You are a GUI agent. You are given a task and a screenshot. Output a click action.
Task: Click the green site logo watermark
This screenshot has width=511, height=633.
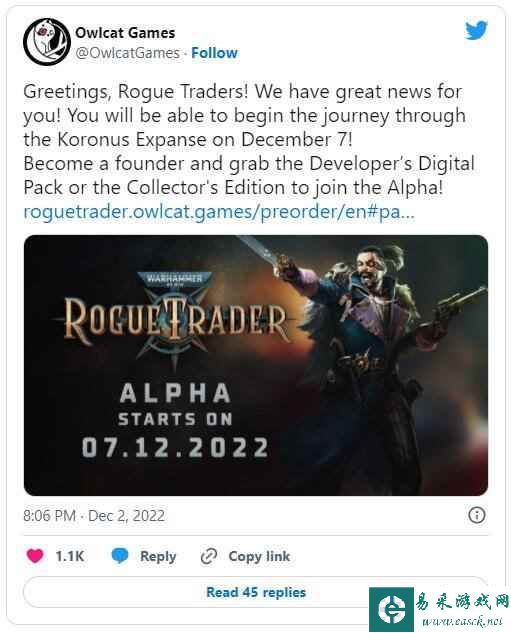391,609
